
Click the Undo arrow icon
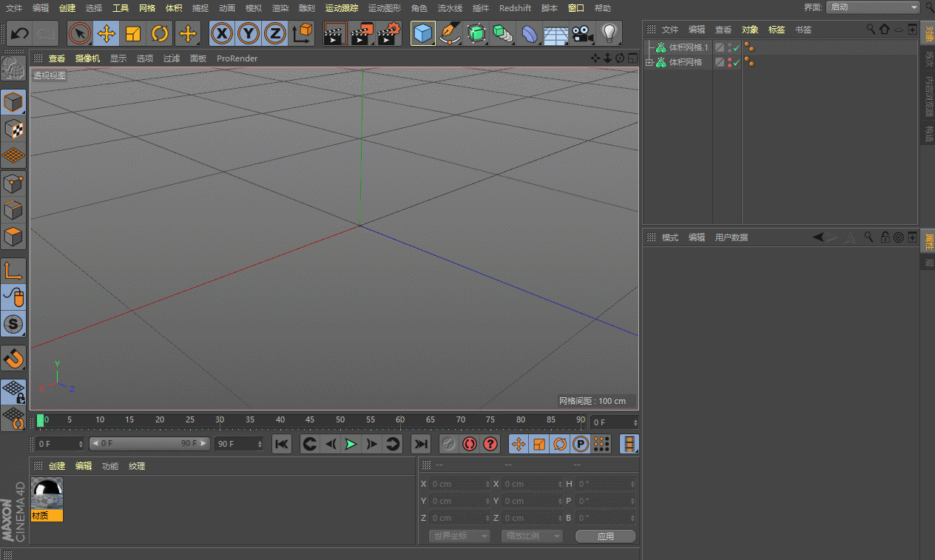click(x=20, y=34)
